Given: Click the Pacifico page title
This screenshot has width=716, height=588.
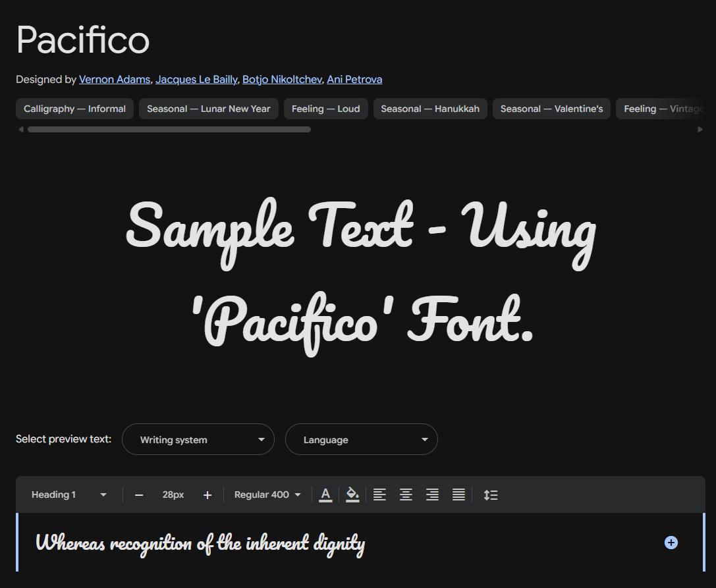Looking at the screenshot, I should [82, 40].
